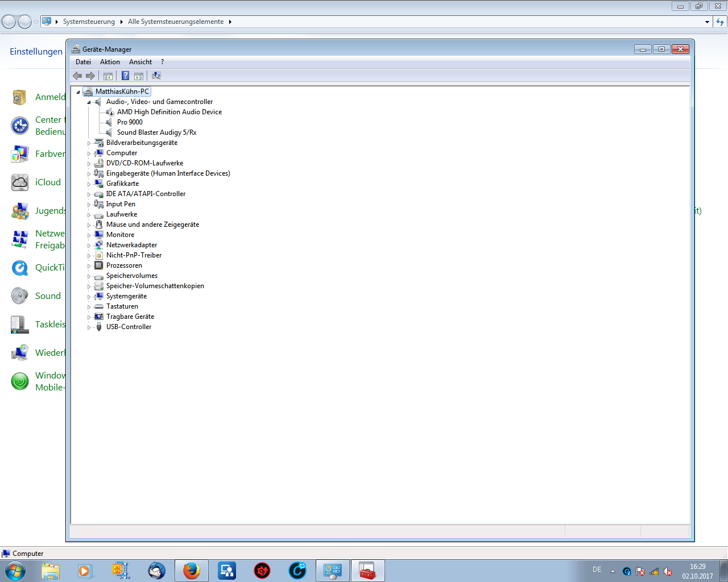This screenshot has width=728, height=582.
Task: Show hidden system tray icons
Action: (613, 571)
